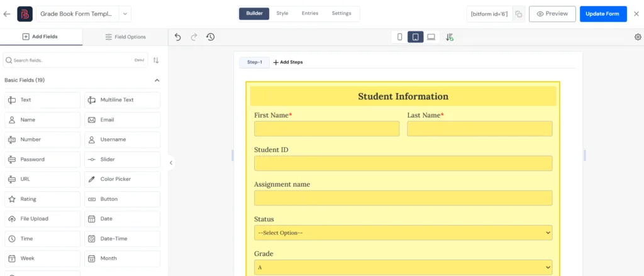Redo the last change
This screenshot has height=276, width=644.
(194, 37)
